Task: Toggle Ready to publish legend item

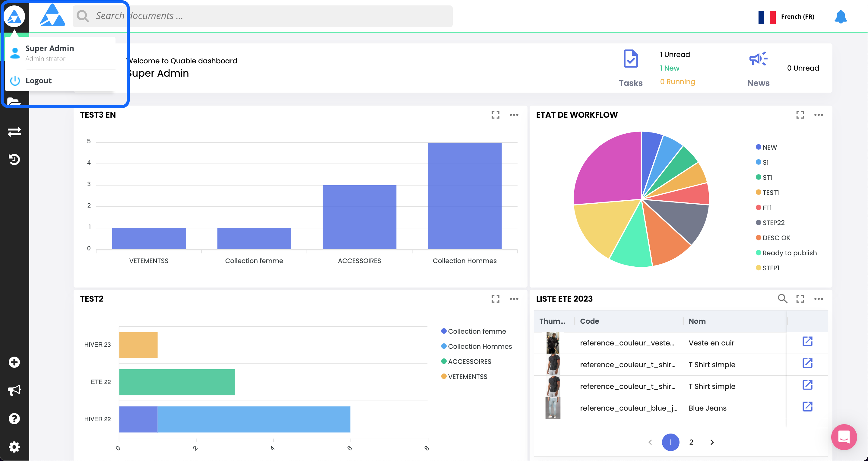Action: coord(789,253)
